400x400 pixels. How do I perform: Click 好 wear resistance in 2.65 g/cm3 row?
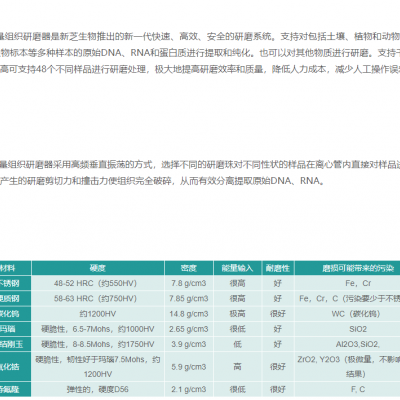pyautogui.click(x=278, y=329)
